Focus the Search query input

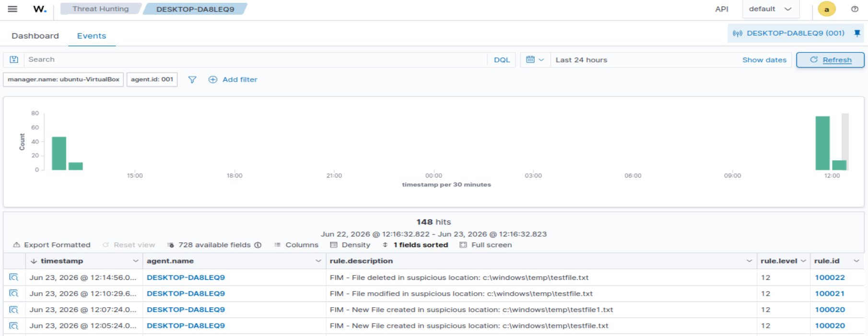click(256, 60)
